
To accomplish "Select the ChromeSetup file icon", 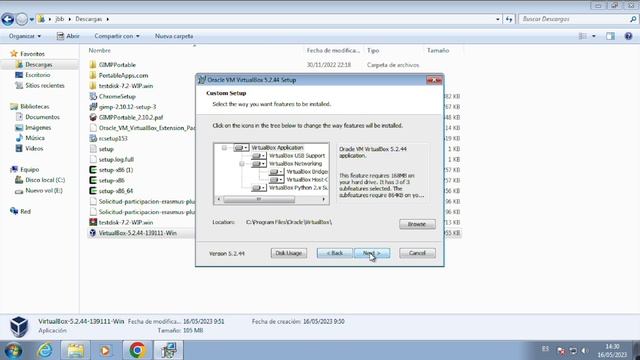I will coord(93,96).
